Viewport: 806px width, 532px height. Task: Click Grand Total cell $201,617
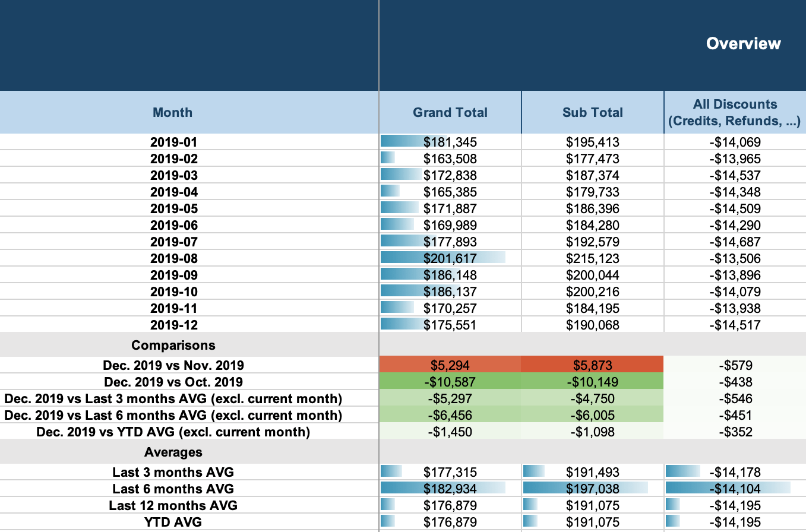coord(450,258)
